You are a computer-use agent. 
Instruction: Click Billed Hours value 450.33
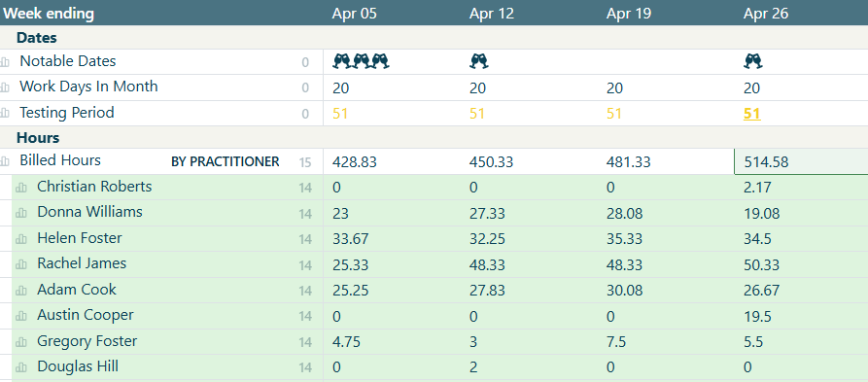click(492, 162)
